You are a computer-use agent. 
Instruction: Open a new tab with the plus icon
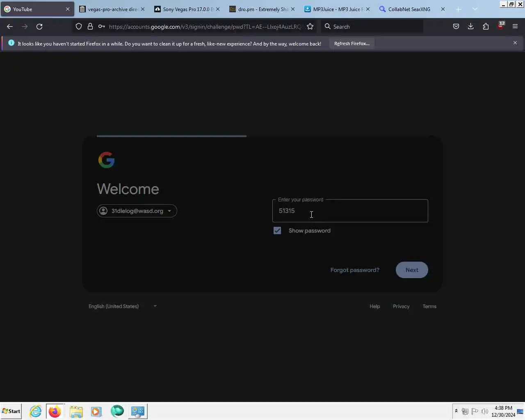[459, 9]
